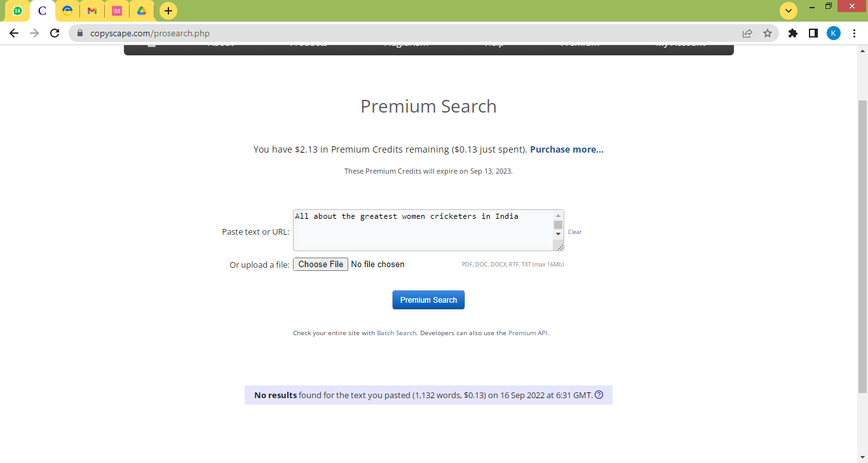Click the help question mark beside results

(x=599, y=395)
